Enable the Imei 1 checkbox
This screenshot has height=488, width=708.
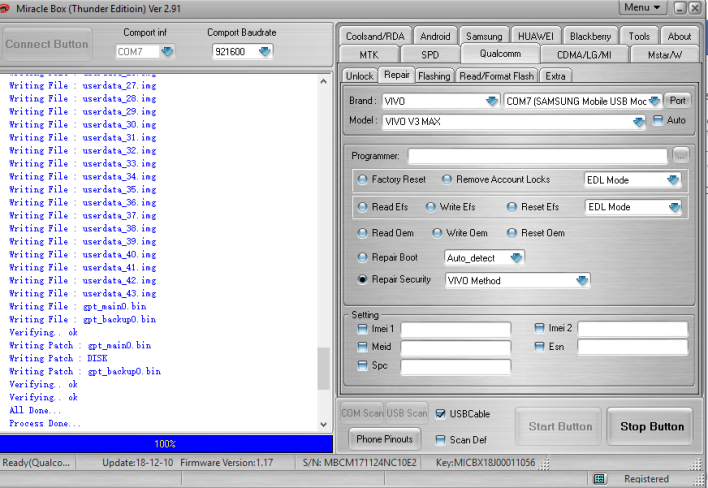362,329
